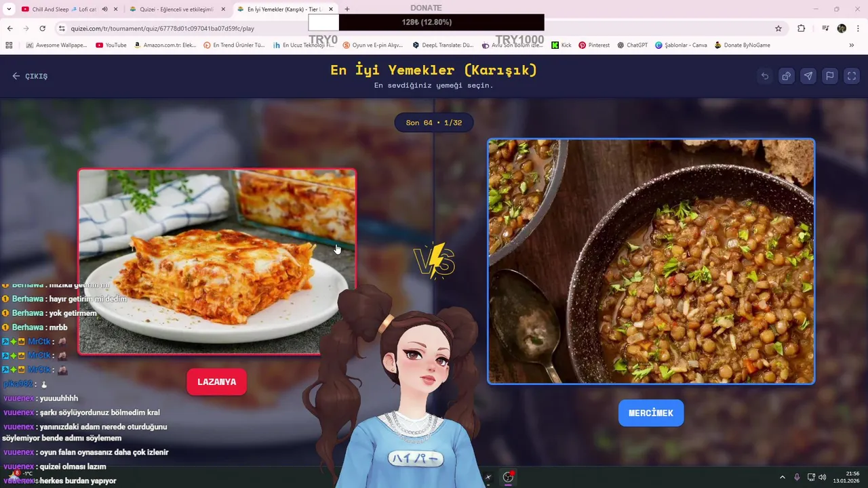Open the 'En Ucuz Teknoloji' bookmark
Image resolution: width=868 pixels, height=488 pixels.
pyautogui.click(x=304, y=45)
